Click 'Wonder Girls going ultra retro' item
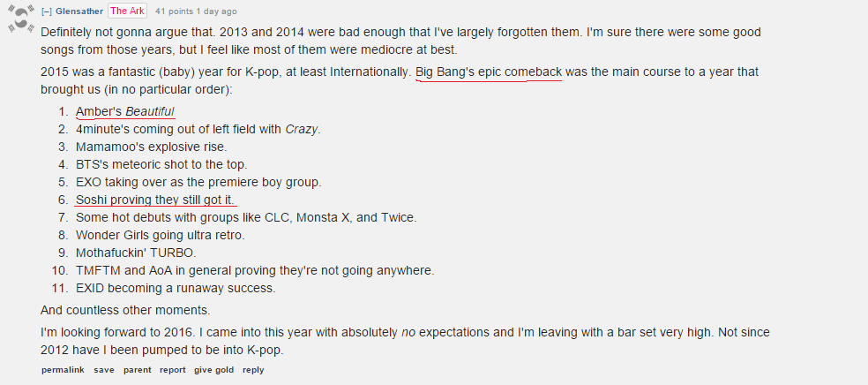Screen dimensions: 868x385 coord(160,236)
